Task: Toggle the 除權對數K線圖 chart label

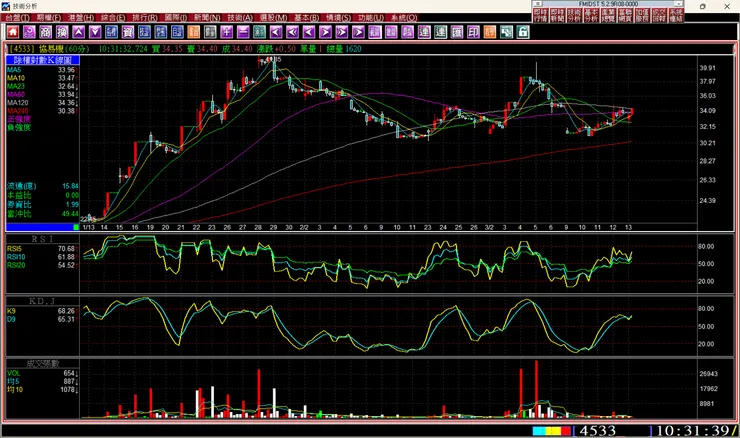Action: pyautogui.click(x=46, y=60)
